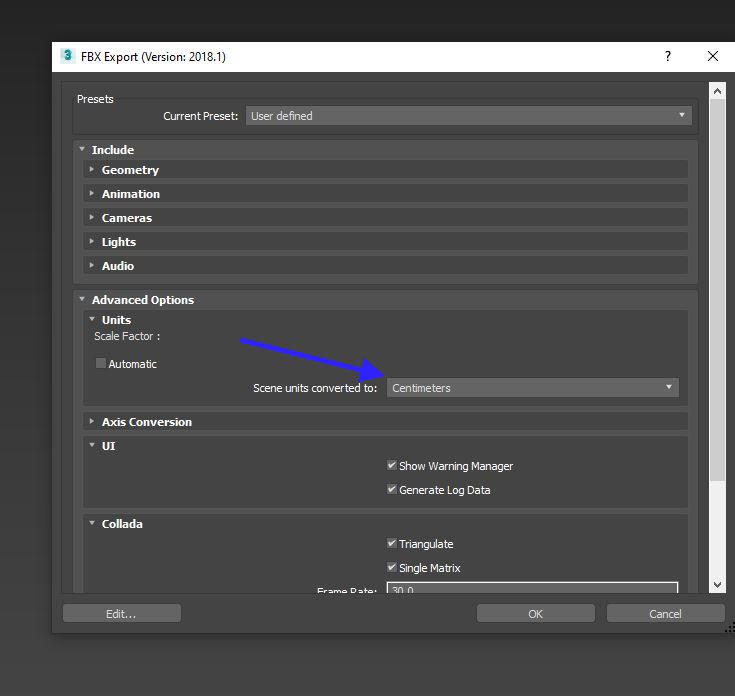Expand the Axis Conversion section
The image size is (735, 696).
click(x=146, y=422)
